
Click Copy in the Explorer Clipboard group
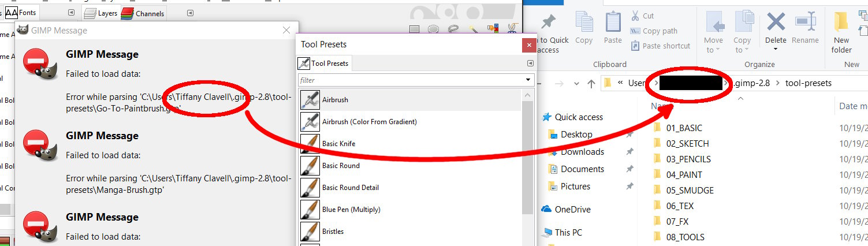[x=584, y=29]
